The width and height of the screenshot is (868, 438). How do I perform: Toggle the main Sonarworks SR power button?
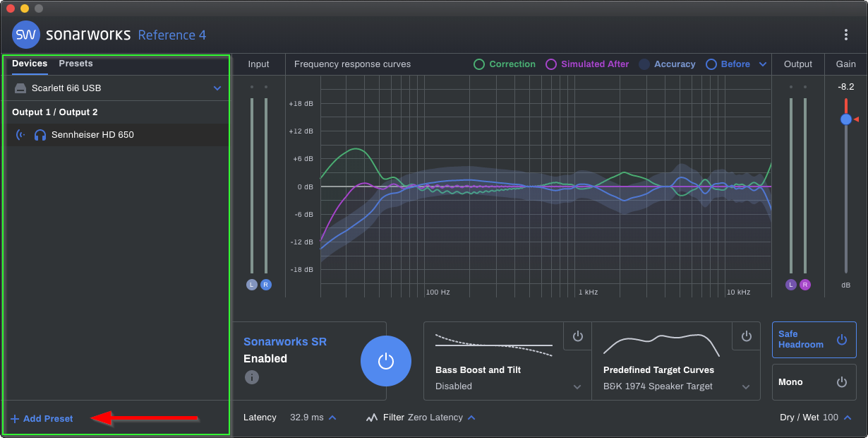[x=385, y=361]
